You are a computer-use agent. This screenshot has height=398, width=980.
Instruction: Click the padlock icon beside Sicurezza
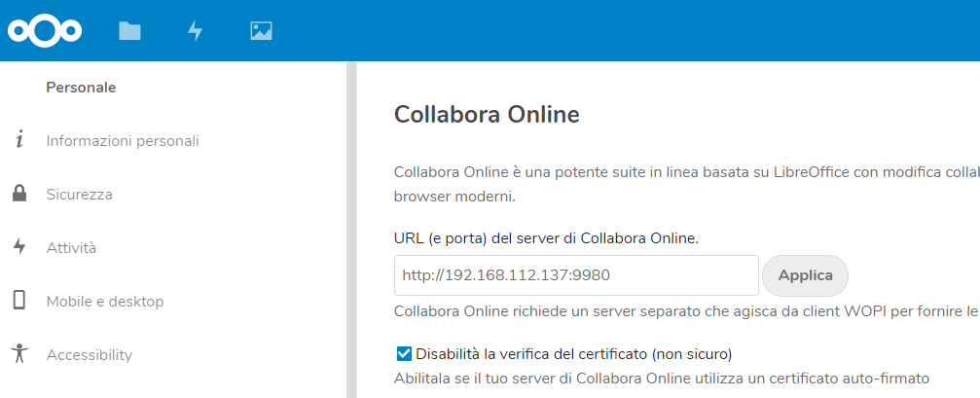point(19,194)
